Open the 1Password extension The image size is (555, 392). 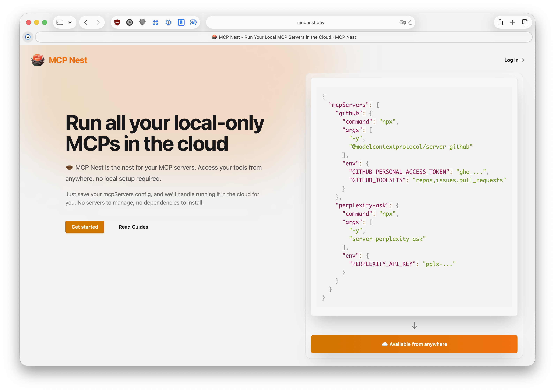click(x=168, y=22)
